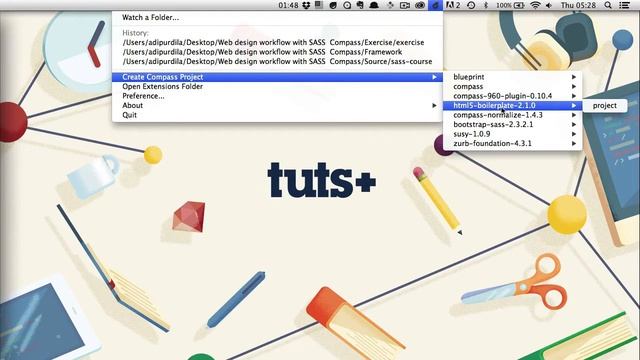Select zurb-foundation-4.3.1 entry
Screen dimensions: 640x360
coord(512,143)
